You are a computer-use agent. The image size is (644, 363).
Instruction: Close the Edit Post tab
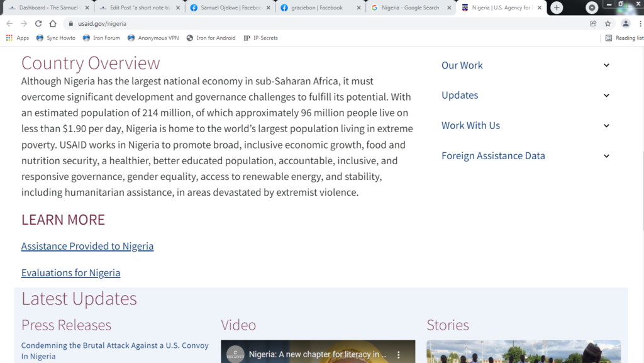[178, 8]
